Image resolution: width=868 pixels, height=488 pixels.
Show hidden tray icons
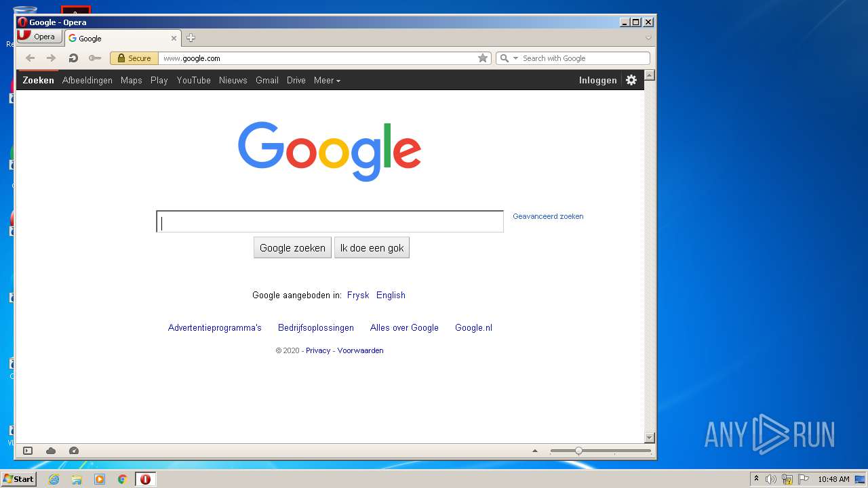(756, 479)
